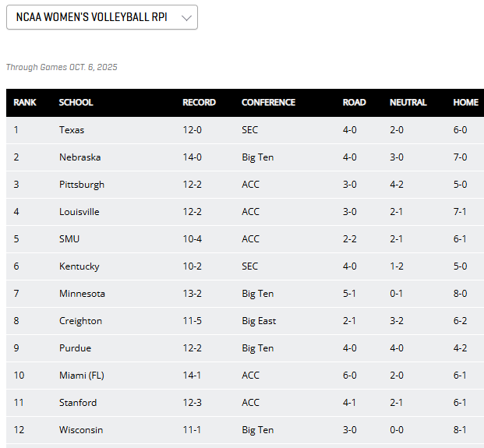The image size is (484, 448).
Task: Click the Louisville school name
Action: (x=79, y=212)
